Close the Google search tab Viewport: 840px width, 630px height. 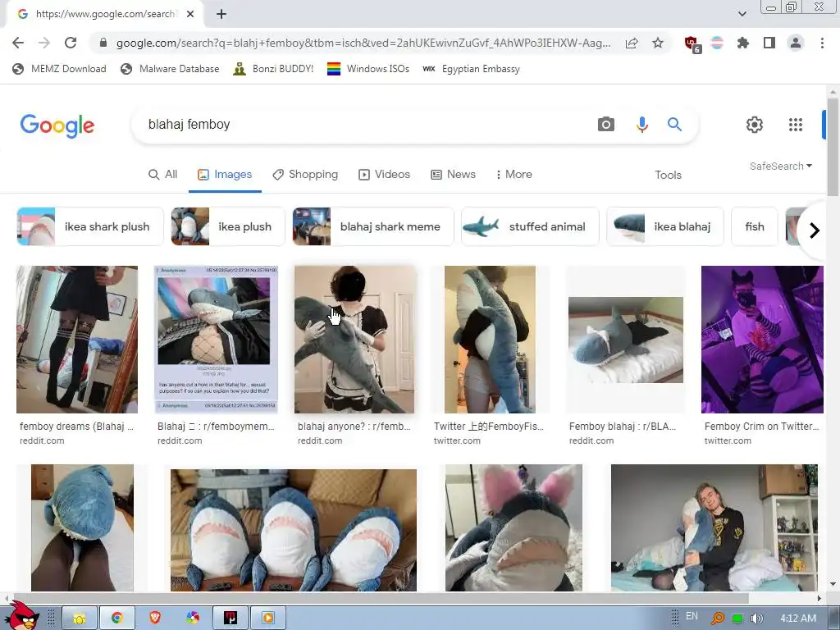tap(190, 14)
